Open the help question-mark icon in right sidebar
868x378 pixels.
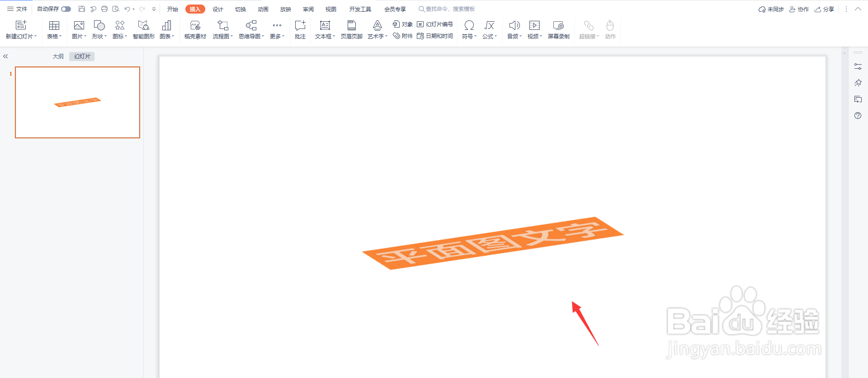pos(858,116)
